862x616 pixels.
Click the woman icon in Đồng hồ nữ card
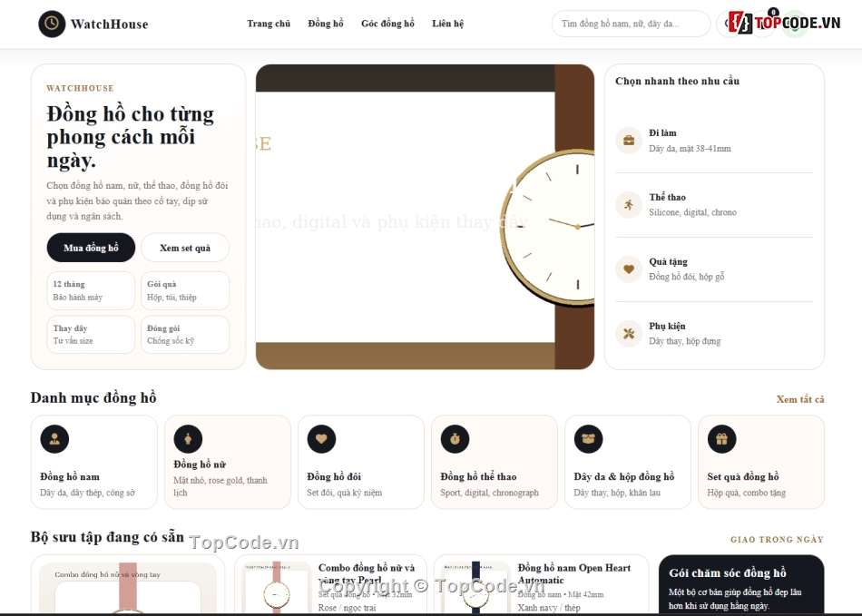tap(188, 439)
